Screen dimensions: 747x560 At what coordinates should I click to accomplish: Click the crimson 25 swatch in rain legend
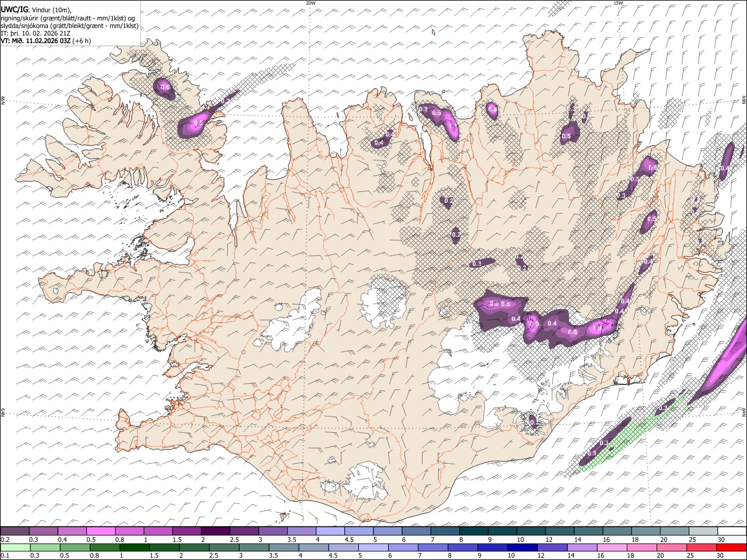pos(701,547)
